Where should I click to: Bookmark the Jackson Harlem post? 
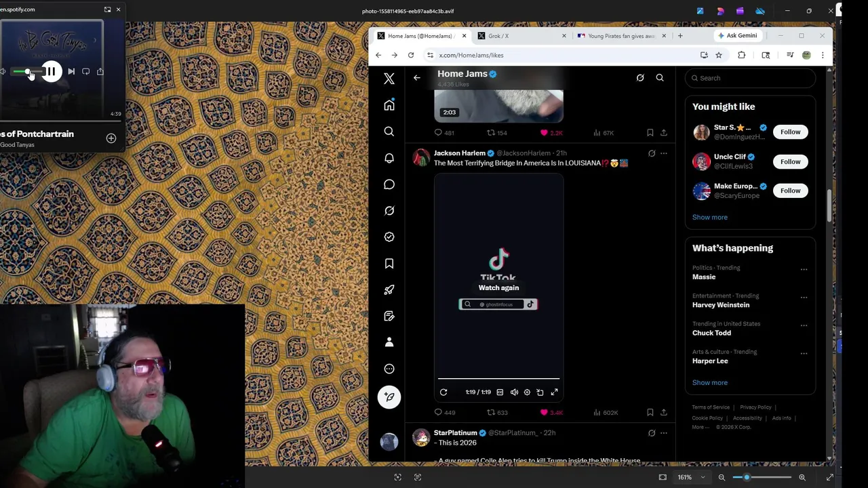point(650,412)
